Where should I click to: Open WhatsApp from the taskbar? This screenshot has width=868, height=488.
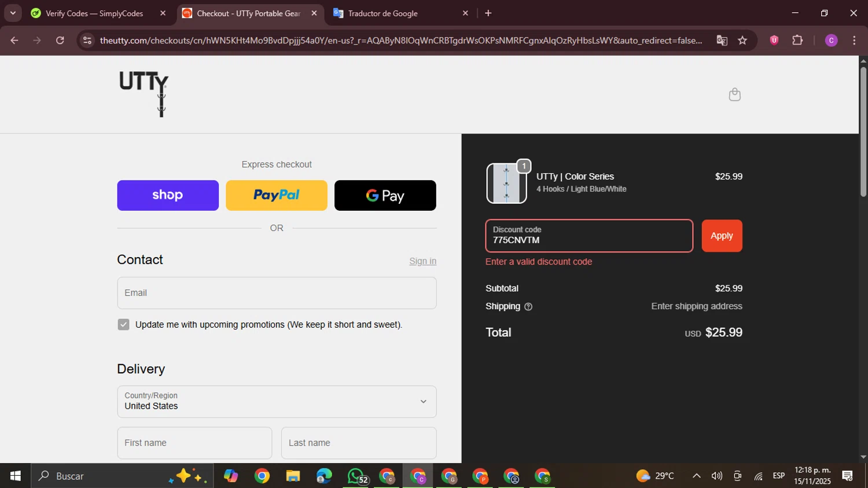(x=357, y=476)
